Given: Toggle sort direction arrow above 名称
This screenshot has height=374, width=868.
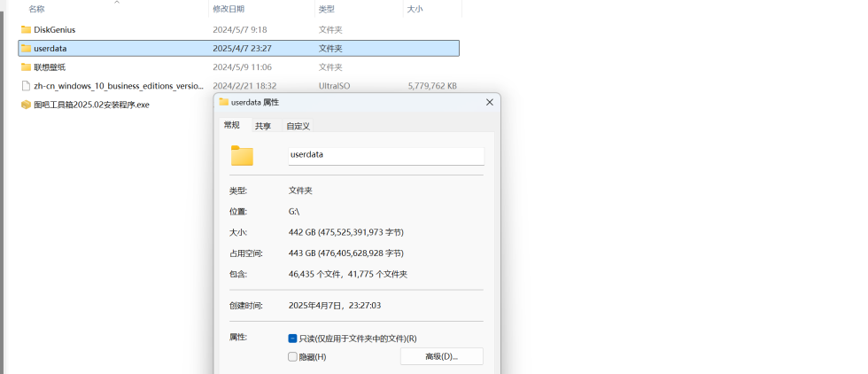Looking at the screenshot, I should click(x=117, y=3).
